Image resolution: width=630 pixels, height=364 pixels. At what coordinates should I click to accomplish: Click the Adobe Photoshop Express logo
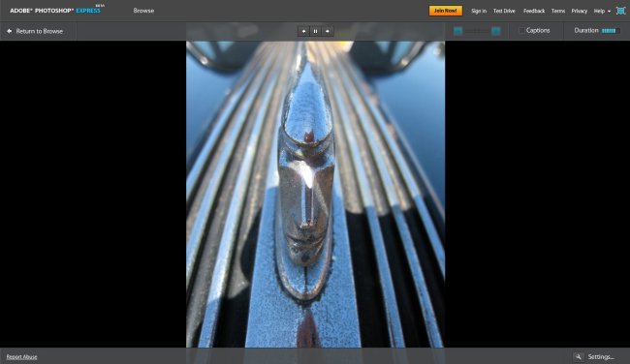point(56,10)
